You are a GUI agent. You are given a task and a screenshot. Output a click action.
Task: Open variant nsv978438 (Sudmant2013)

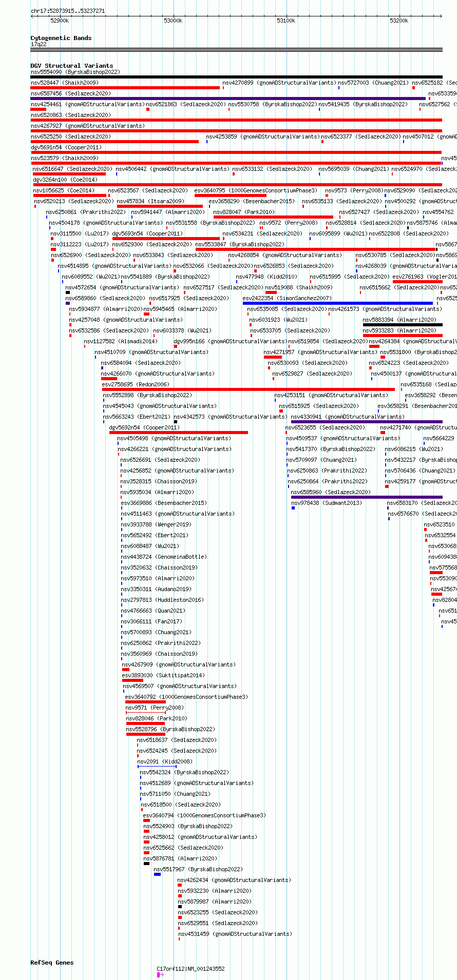pyautogui.click(x=327, y=503)
